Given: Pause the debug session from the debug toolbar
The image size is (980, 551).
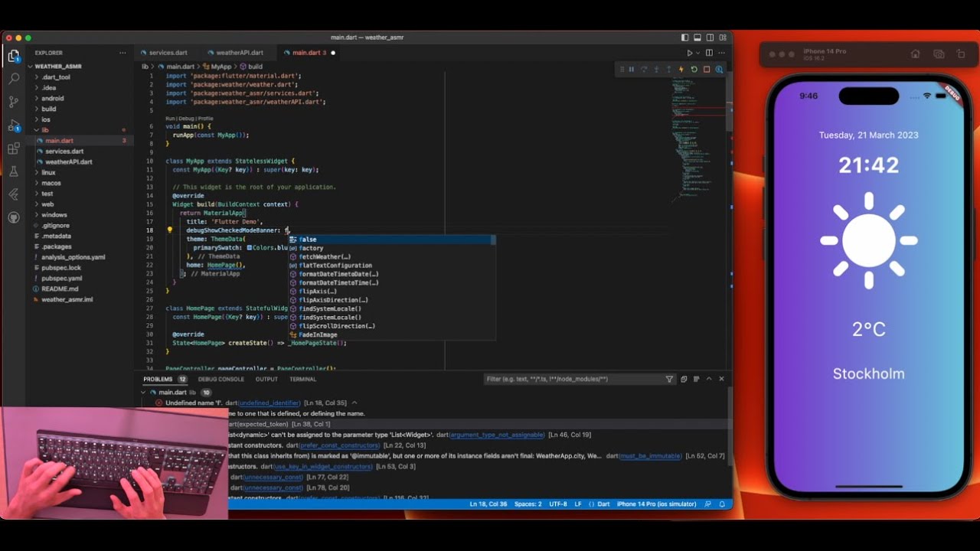Looking at the screenshot, I should (x=632, y=70).
